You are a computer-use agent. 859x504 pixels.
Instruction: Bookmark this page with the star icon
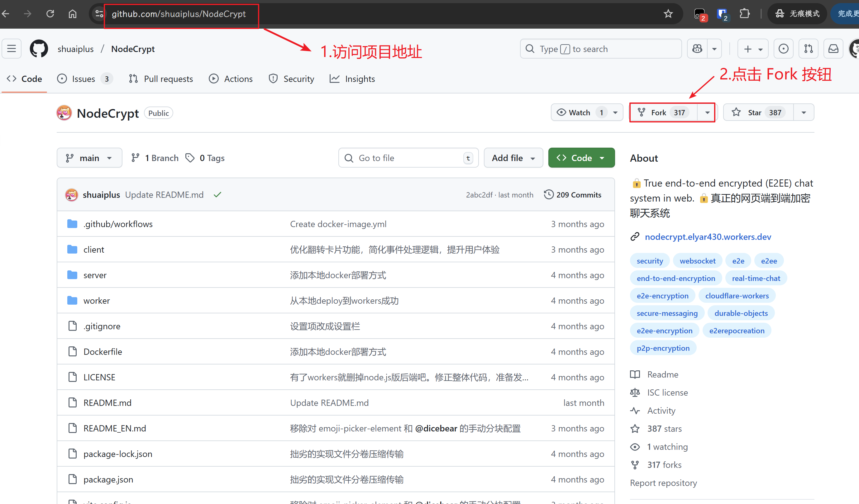[x=668, y=14]
